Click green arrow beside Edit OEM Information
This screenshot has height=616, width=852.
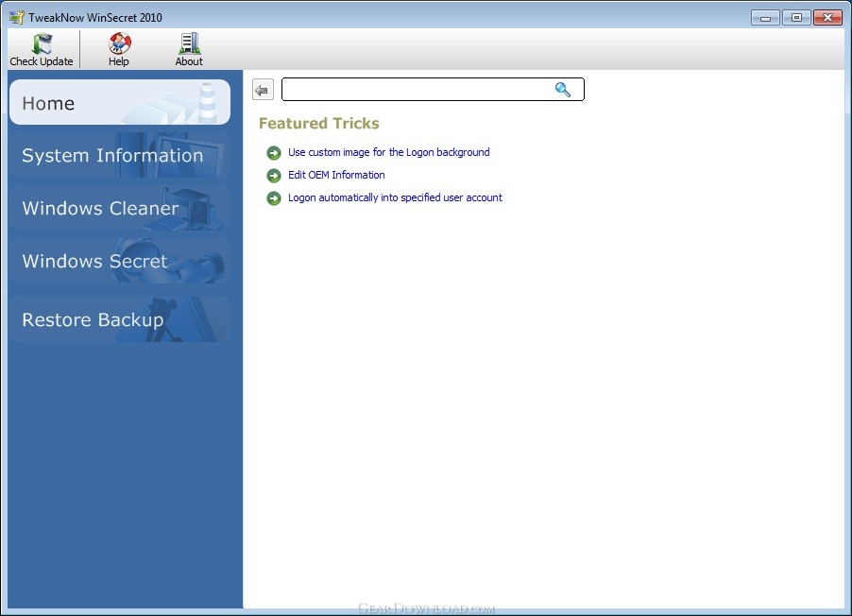tap(274, 176)
